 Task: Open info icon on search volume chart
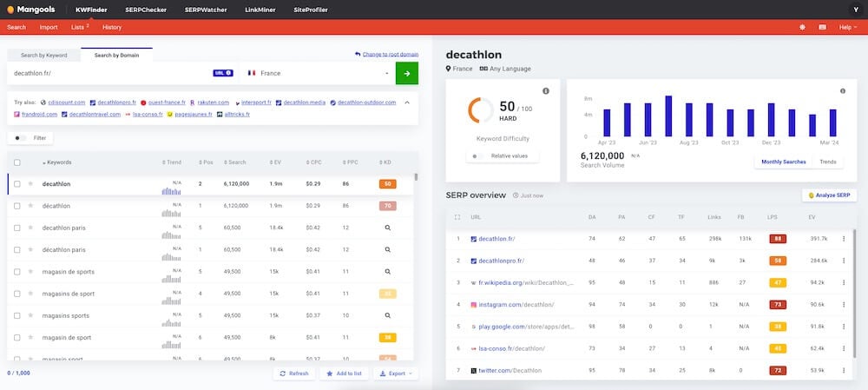[x=843, y=91]
